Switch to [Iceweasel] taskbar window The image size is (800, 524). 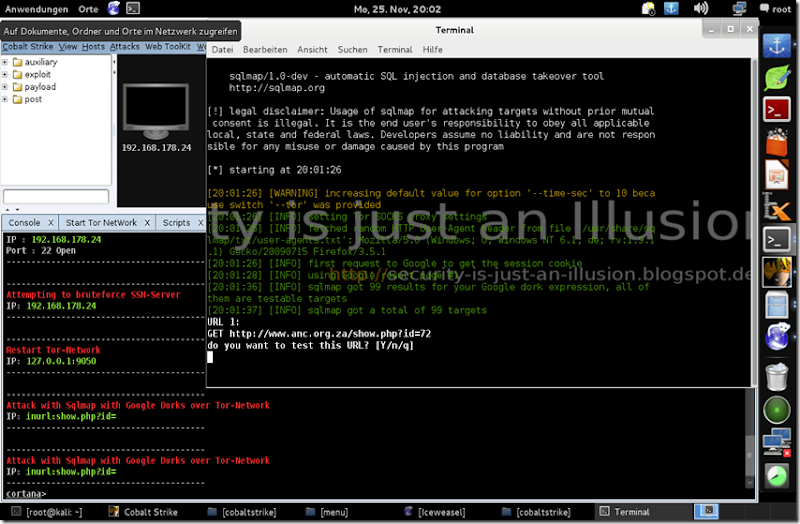[x=435, y=512]
